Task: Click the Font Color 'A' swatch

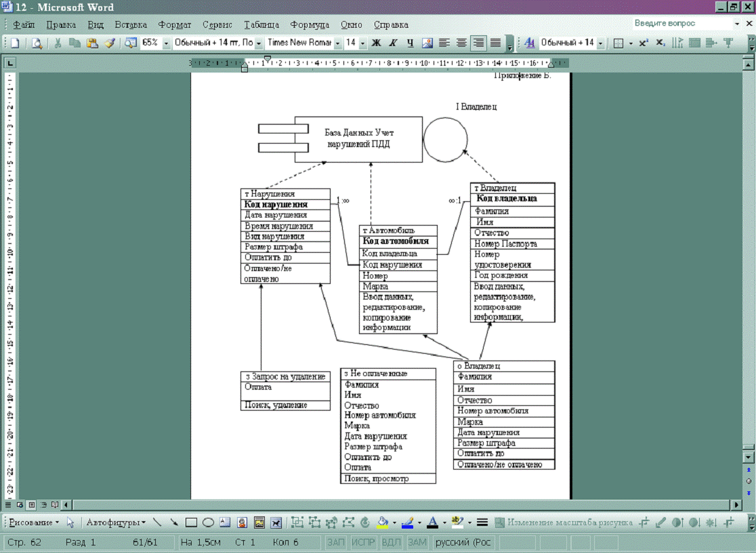Action: coord(432,523)
